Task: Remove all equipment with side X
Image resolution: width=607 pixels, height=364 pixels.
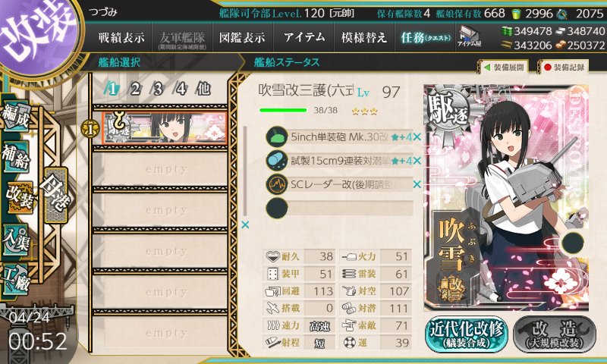Action: [245, 224]
